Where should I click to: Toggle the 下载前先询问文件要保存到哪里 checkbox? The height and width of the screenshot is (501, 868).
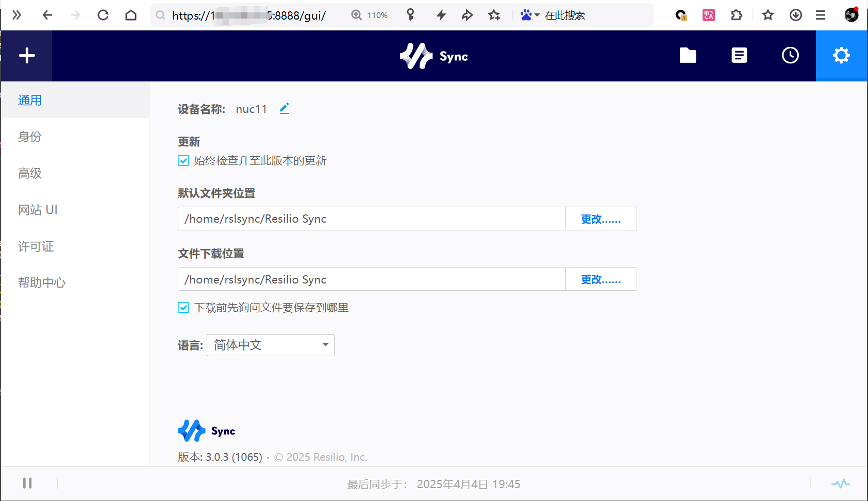tap(183, 308)
